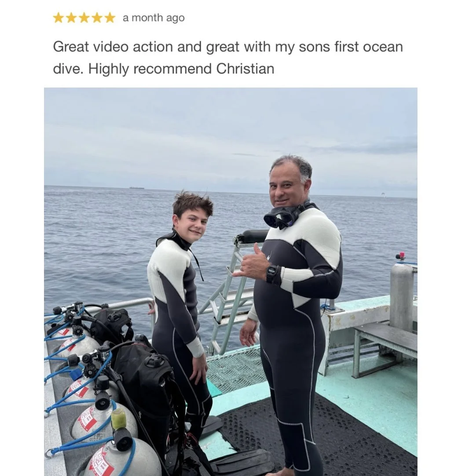The image size is (476, 476).
Task: Click the wristwatch on the man's arm
Action: [x=272, y=273]
